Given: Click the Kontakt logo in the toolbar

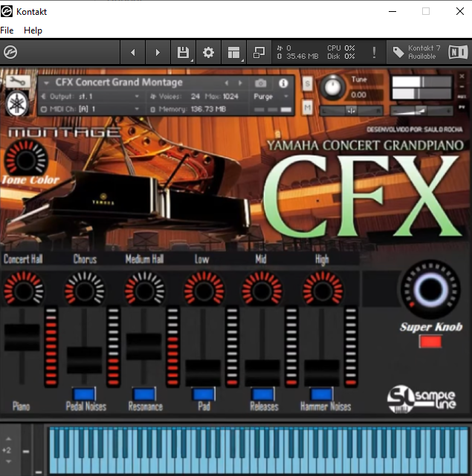Looking at the screenshot, I should coord(10,52).
